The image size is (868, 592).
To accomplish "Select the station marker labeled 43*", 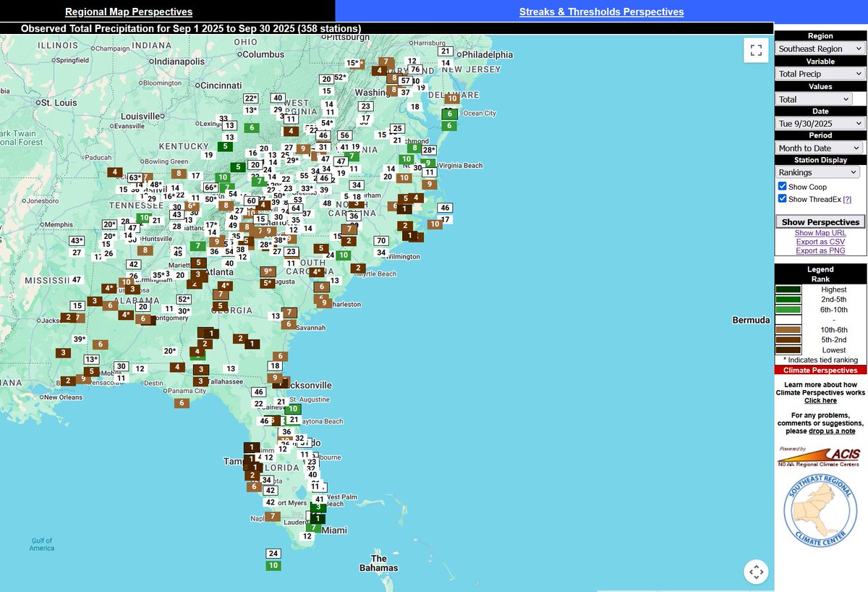I will pyautogui.click(x=77, y=241).
